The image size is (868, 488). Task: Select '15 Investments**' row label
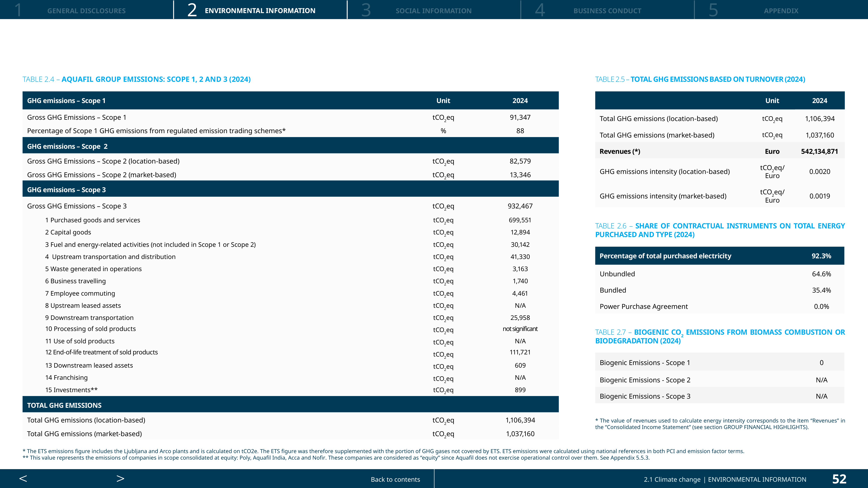[x=71, y=390]
